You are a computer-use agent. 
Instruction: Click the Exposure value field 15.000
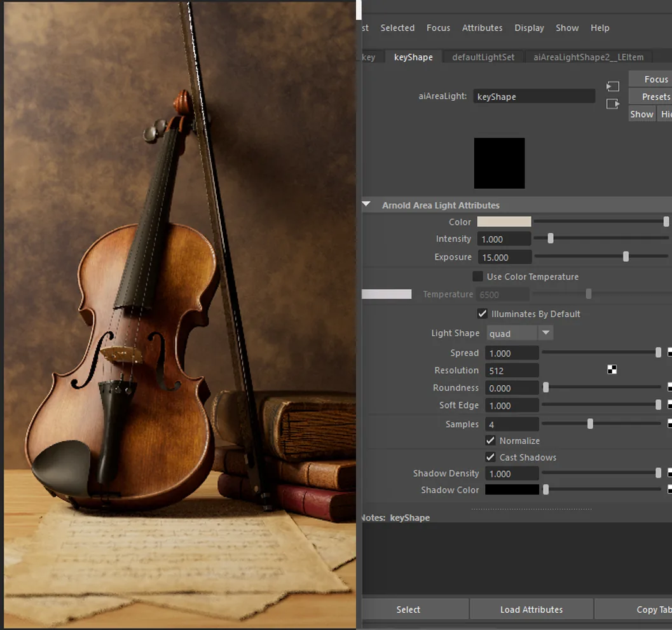[504, 257]
